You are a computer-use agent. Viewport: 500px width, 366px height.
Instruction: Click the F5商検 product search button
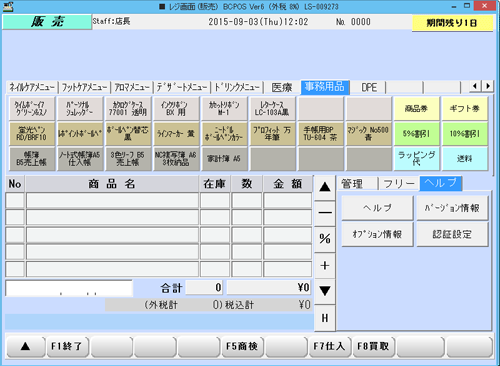tap(242, 347)
